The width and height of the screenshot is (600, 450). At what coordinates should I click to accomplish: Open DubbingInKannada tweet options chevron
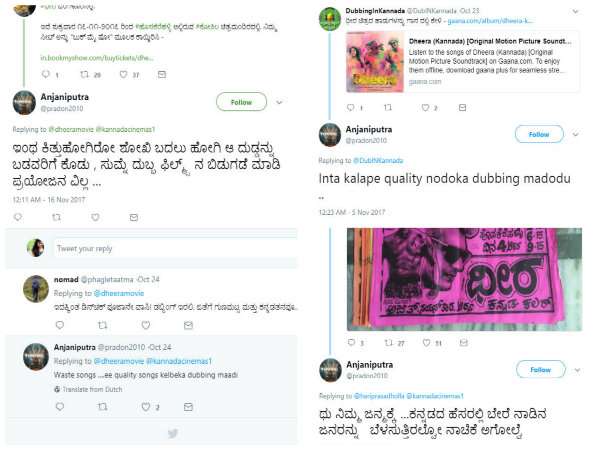pyautogui.click(x=575, y=11)
